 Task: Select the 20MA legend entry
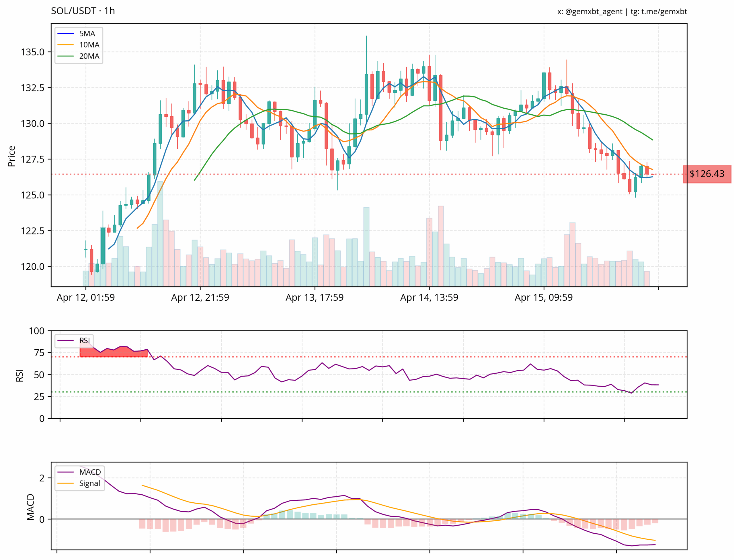tap(78, 56)
